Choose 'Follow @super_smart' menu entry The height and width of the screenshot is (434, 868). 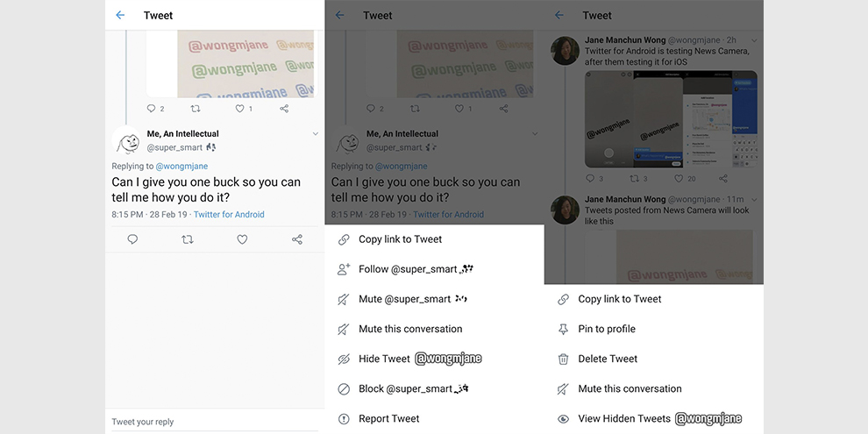point(435,269)
